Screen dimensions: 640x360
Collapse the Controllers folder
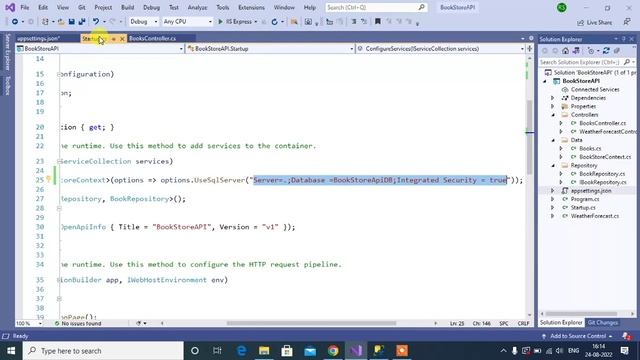point(553,115)
